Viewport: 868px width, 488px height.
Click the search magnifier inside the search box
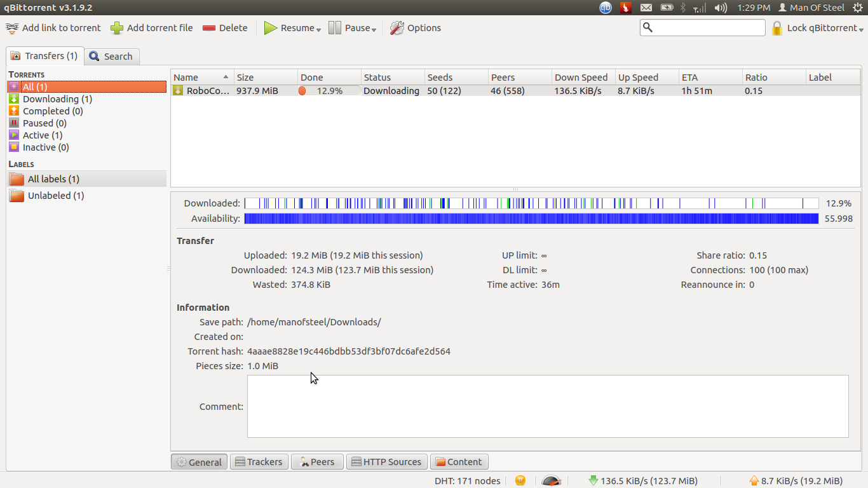pyautogui.click(x=649, y=27)
